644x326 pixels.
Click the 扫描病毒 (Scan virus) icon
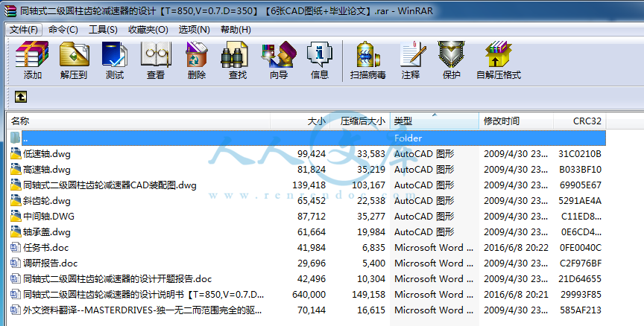click(368, 54)
